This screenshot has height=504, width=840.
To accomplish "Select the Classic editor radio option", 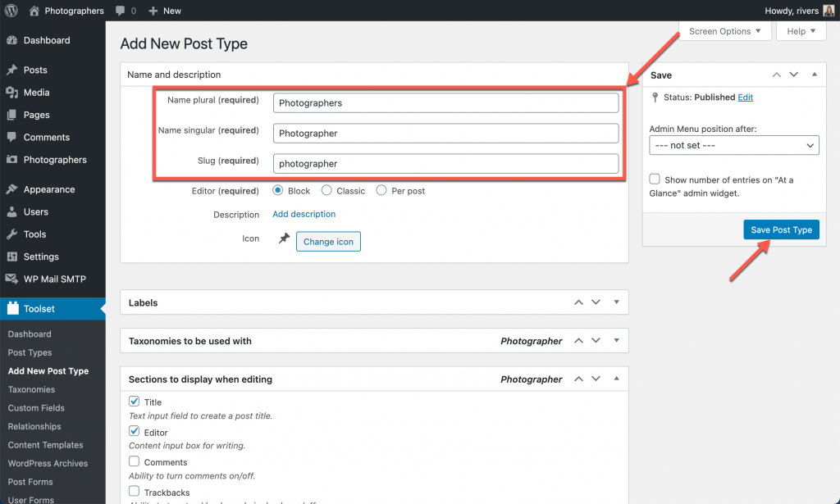I will pyautogui.click(x=326, y=190).
